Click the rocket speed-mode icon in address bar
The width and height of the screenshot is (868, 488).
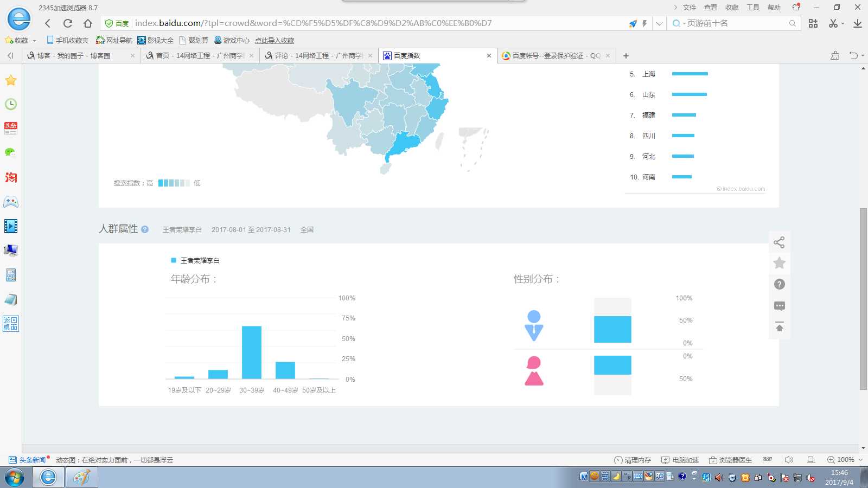(633, 23)
